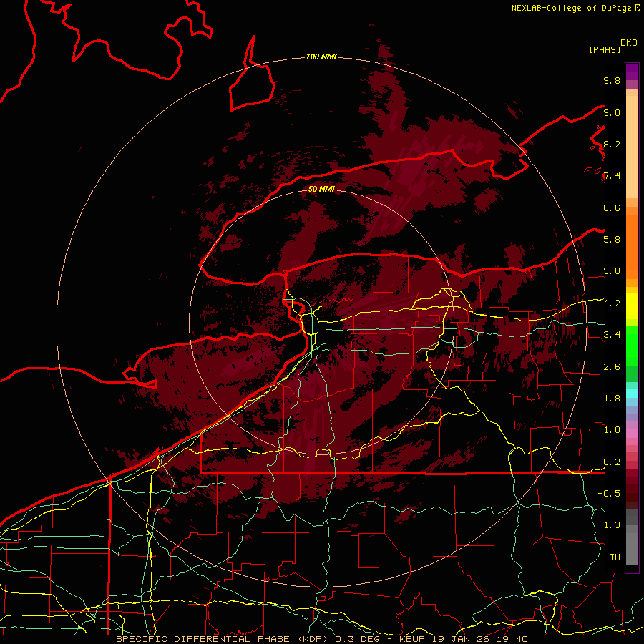The height and width of the screenshot is (644, 644).
Task: Click the KBUF 19 JAN 26 19:40 timestamp
Action: (x=463, y=639)
